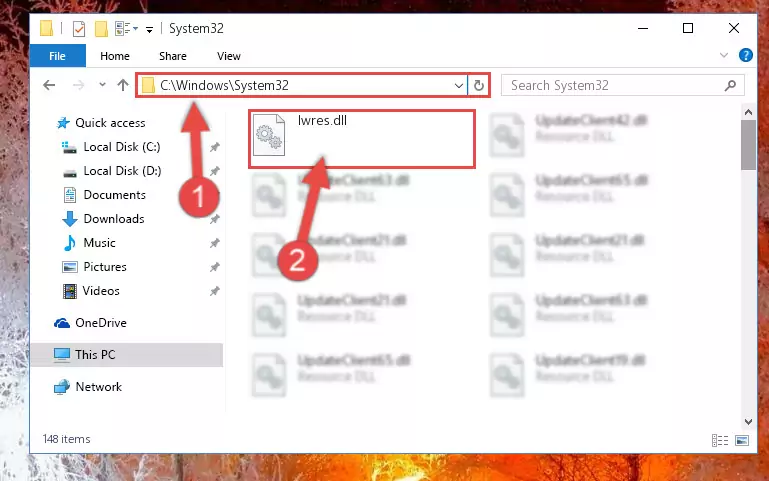Minimize the System32 window
The image size is (769, 481).
pyautogui.click(x=643, y=28)
